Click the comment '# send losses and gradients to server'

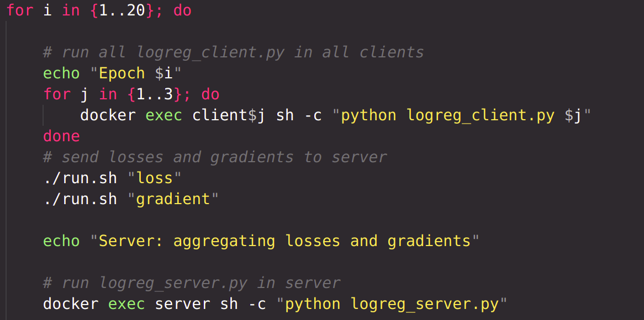coord(215,157)
